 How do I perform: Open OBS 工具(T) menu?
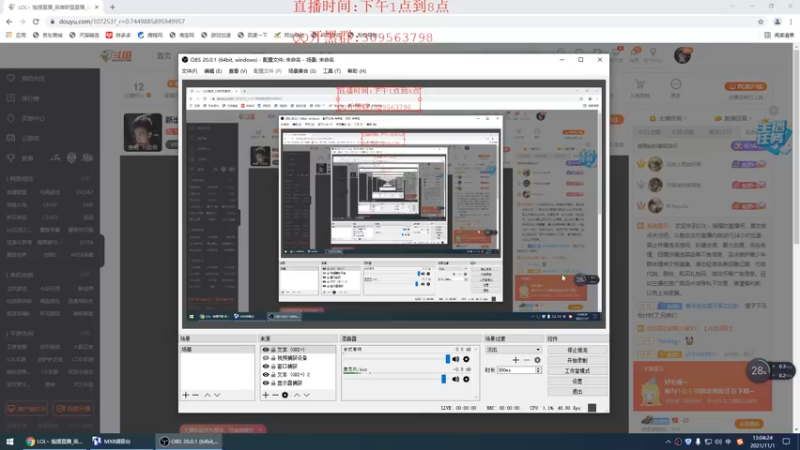pyautogui.click(x=332, y=71)
